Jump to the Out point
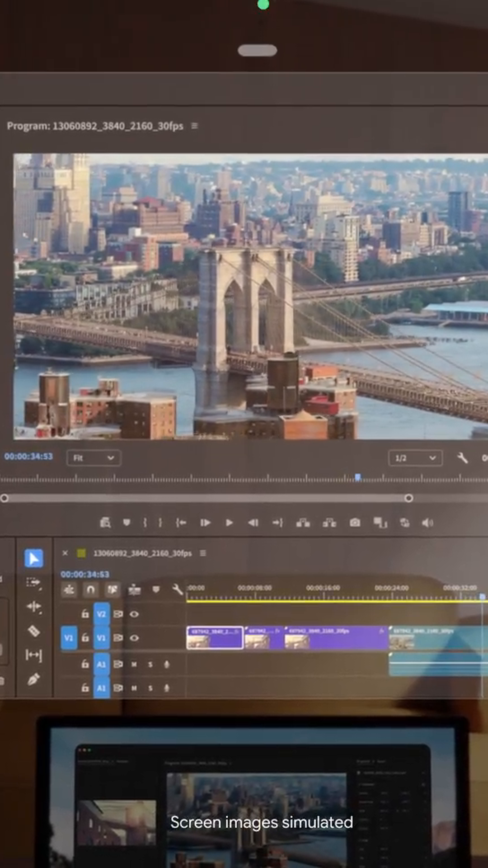Screen dimensions: 488x868 (x=277, y=523)
